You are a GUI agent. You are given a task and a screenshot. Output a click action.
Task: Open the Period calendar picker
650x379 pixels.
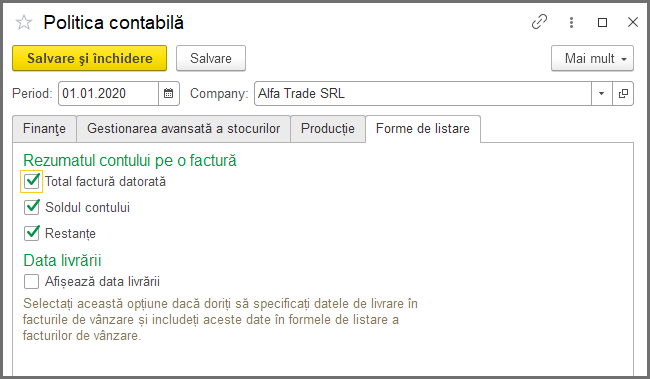(x=168, y=93)
